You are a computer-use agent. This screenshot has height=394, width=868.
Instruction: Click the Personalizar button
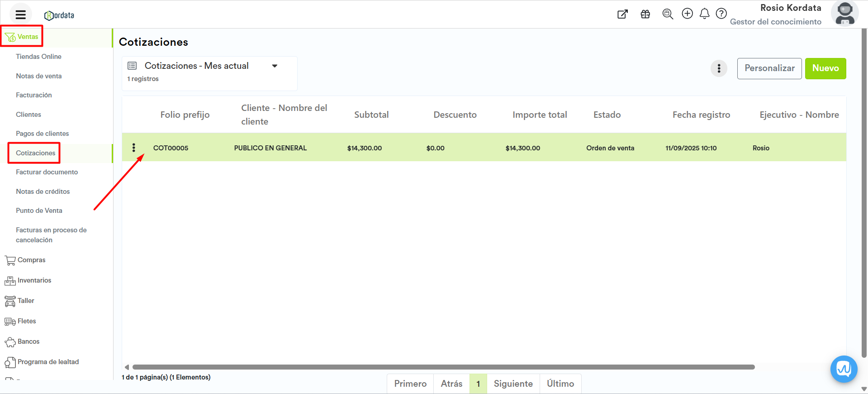click(x=769, y=68)
